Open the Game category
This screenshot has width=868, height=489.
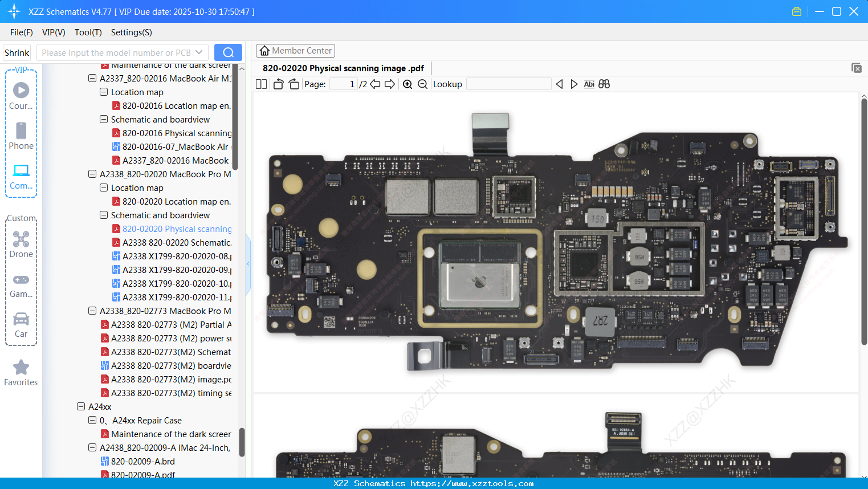tap(21, 285)
